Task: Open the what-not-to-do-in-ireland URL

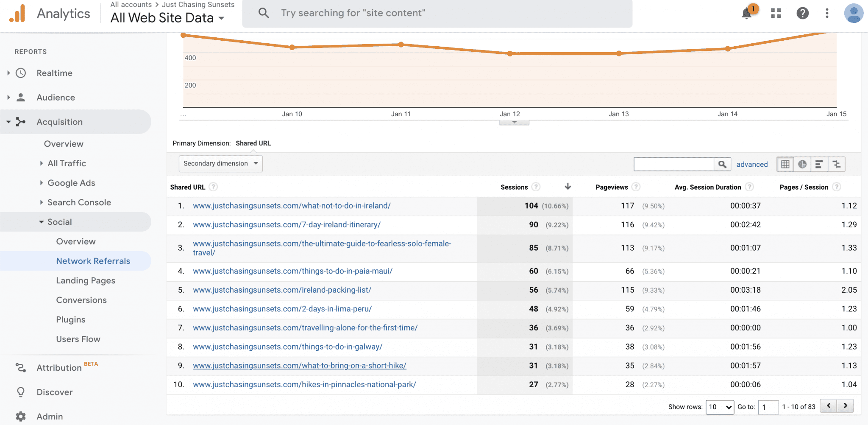Action: coord(292,206)
